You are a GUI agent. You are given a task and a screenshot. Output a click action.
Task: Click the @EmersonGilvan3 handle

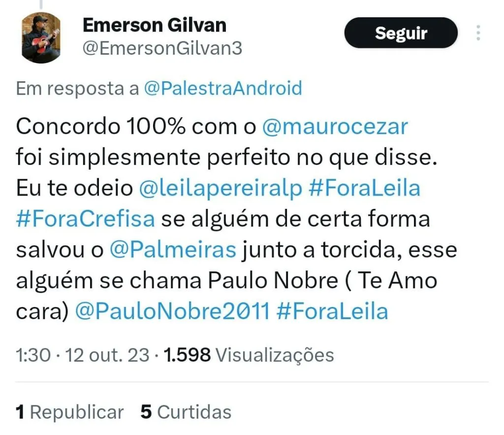[162, 49]
